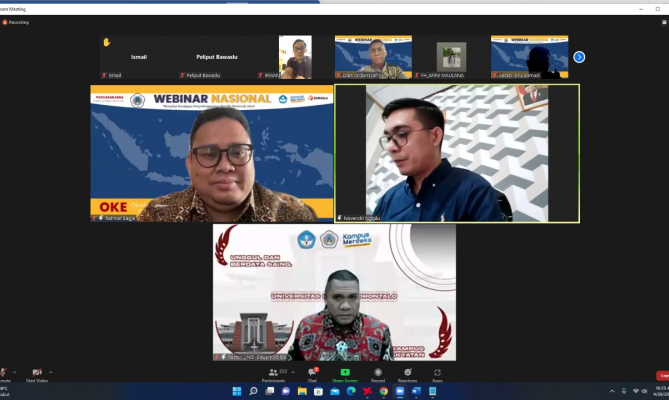Expand the Start Video options caret
669x400 pixels.
[51, 371]
